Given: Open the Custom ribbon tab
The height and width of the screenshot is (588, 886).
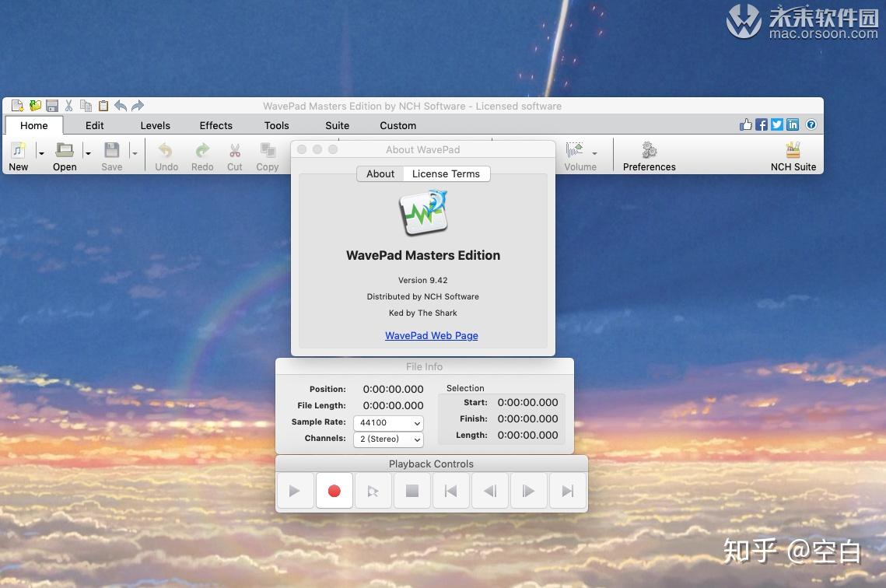Looking at the screenshot, I should [397, 125].
